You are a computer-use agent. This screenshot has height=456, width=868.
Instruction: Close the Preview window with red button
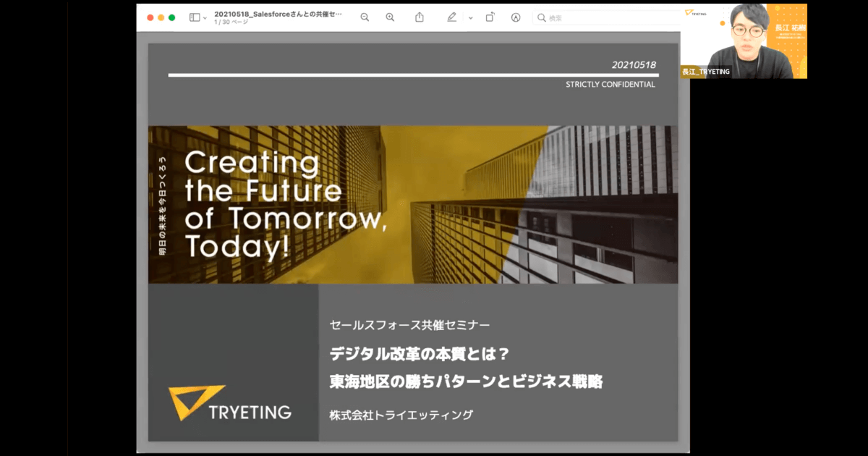tap(150, 17)
